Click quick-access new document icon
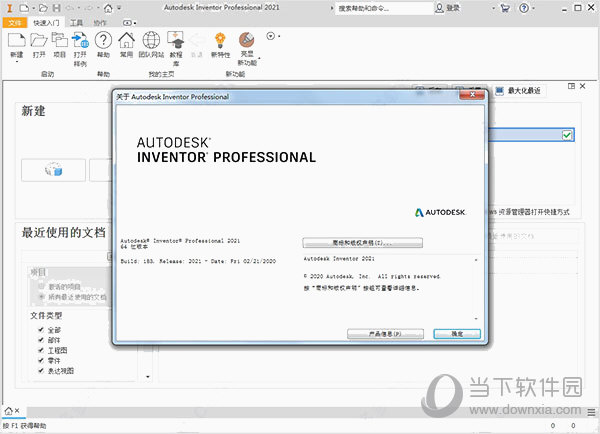Screen dimensions: 600x434 tap(24, 8)
